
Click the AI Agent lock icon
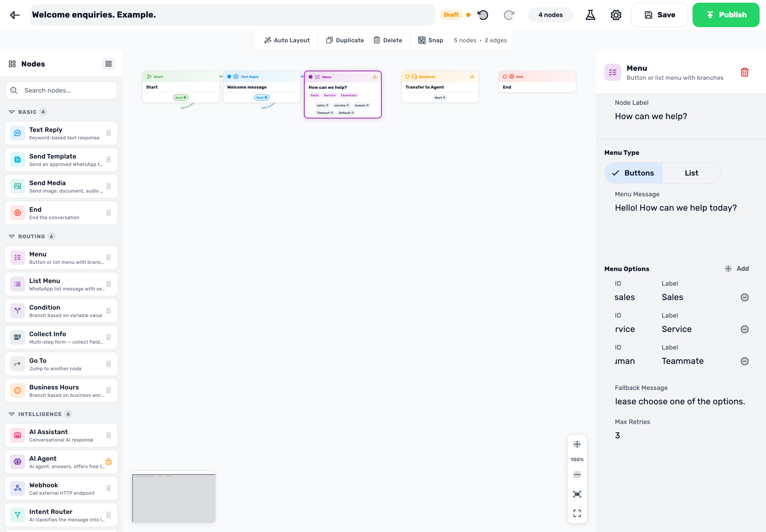[108, 461]
